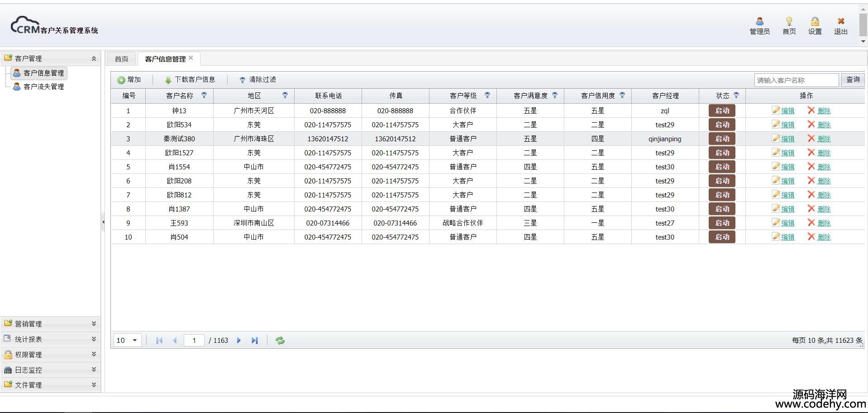
Task: Toggle 启动 status for 肖504
Action: click(x=722, y=237)
